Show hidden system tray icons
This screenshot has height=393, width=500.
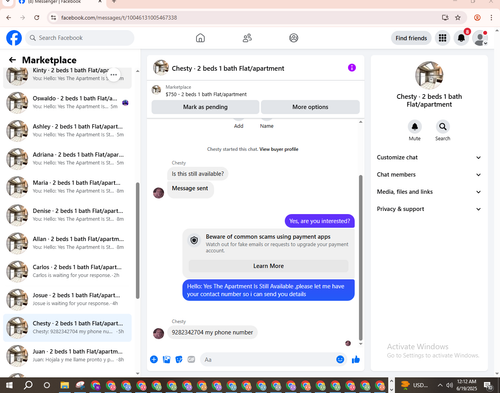[x=440, y=385]
